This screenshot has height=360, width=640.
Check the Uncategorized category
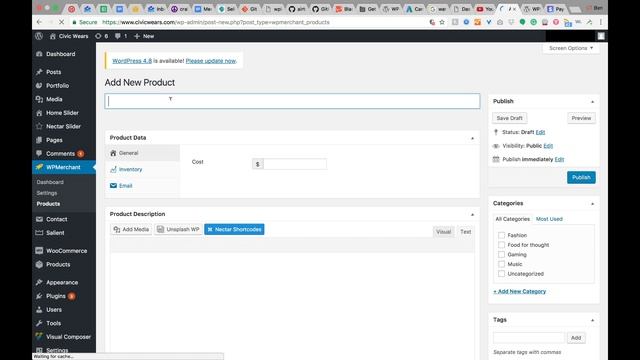pyautogui.click(x=501, y=274)
